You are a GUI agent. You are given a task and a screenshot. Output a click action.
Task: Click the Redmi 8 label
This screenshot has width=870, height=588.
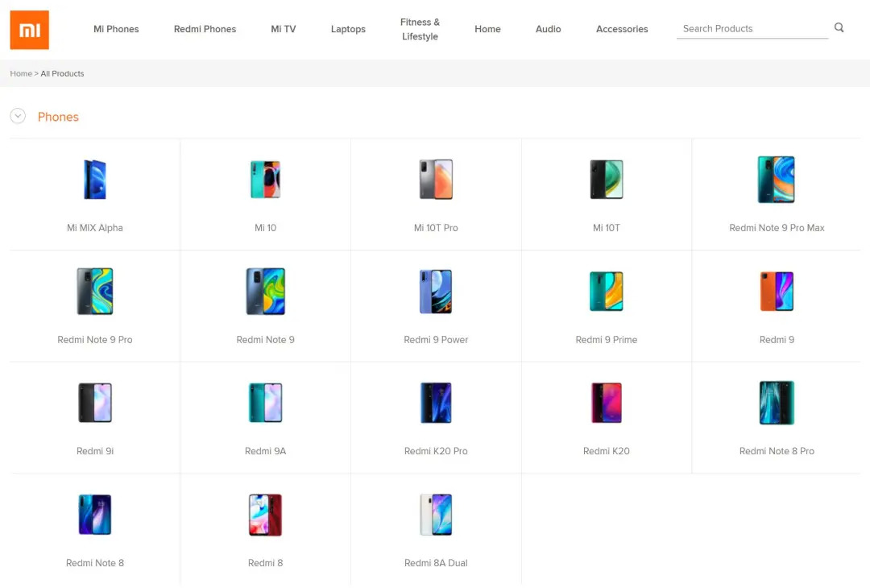[x=265, y=563]
